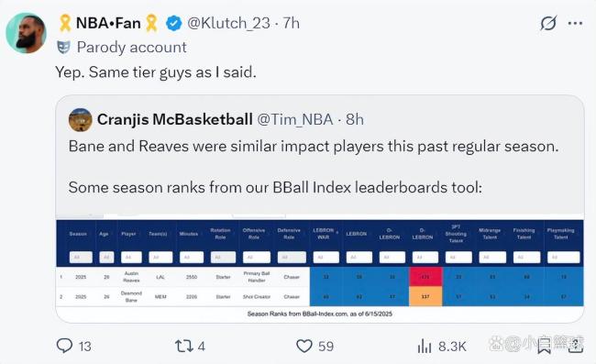Click the Parody account label

(x=131, y=48)
